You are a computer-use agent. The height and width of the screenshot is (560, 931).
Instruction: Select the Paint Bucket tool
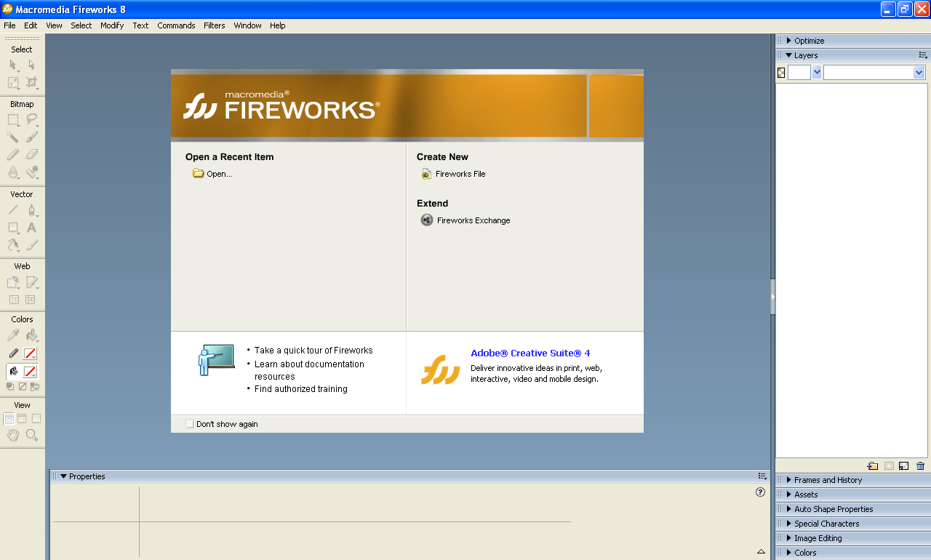pyautogui.click(x=31, y=335)
